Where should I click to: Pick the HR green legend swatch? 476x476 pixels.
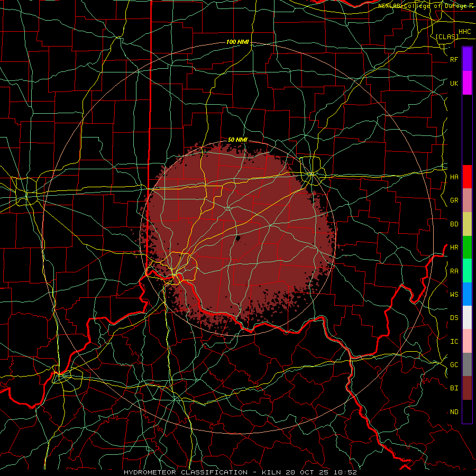click(467, 248)
